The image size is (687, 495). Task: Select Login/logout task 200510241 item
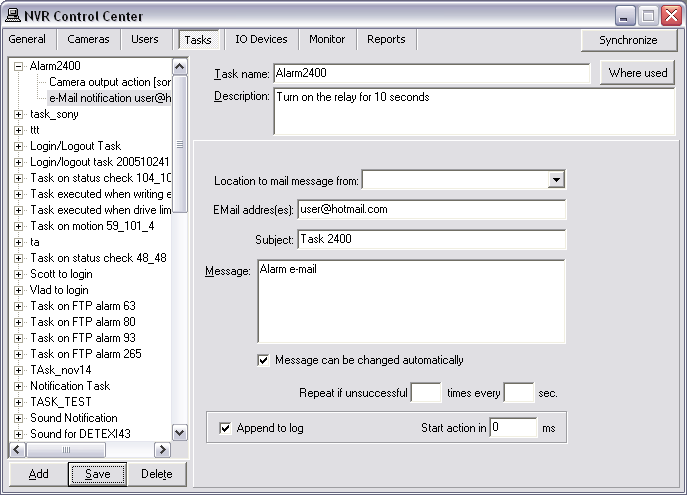(99, 162)
